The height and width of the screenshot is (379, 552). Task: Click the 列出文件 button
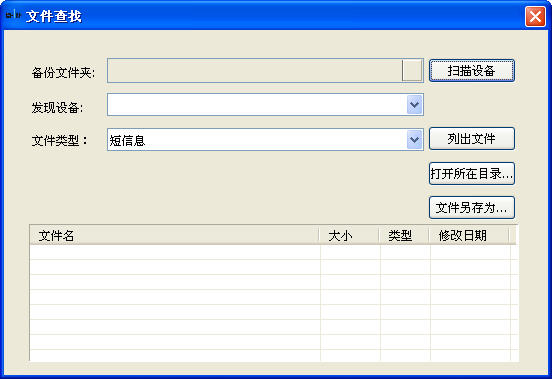pos(472,139)
